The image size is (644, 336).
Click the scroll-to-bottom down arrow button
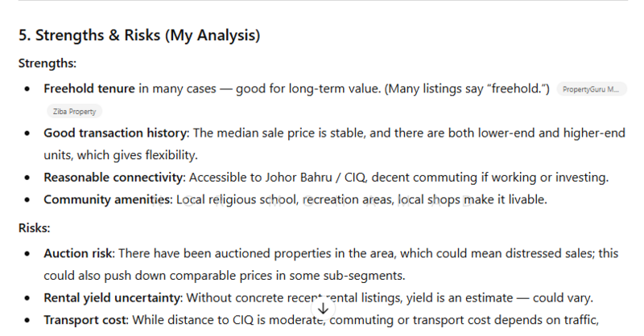(323, 308)
